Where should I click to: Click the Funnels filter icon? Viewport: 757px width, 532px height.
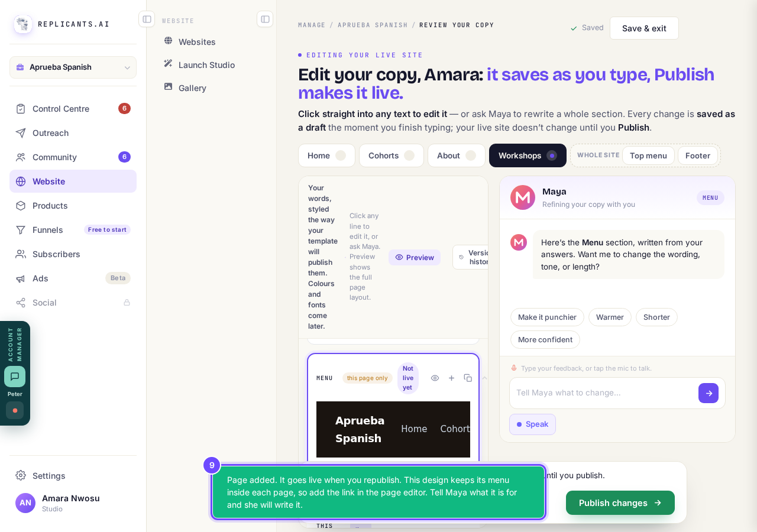point(21,230)
